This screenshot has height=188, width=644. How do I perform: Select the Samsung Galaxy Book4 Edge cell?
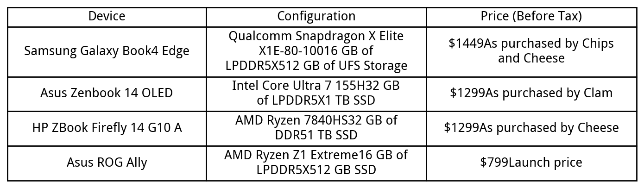(x=107, y=51)
